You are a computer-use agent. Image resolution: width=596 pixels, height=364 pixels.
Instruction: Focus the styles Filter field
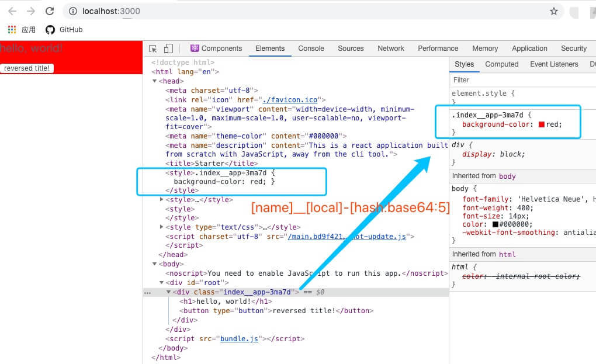click(523, 80)
